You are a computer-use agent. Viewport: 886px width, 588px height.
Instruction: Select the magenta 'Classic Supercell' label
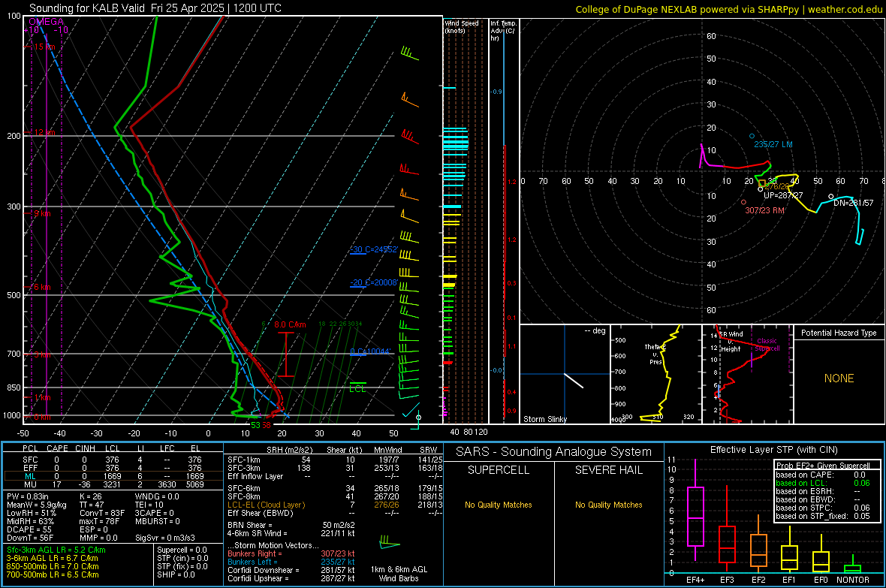(x=767, y=345)
